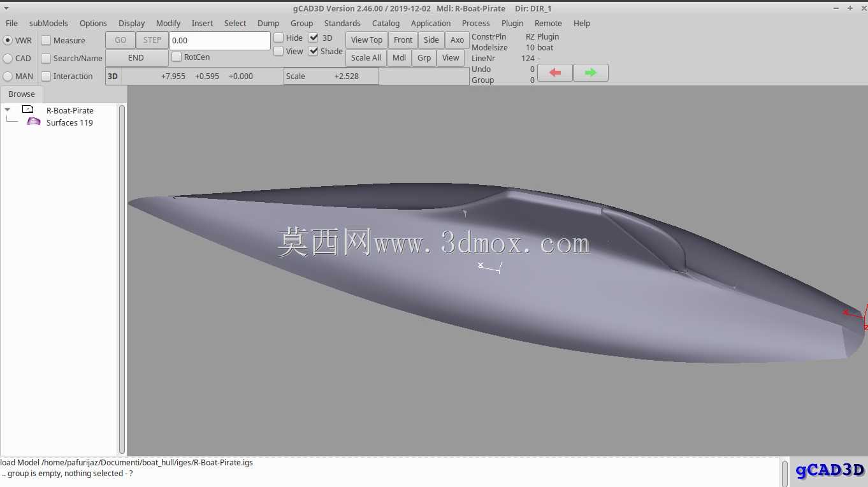Open the Modify menu
Viewport: 868px width, 487px height.
tap(168, 23)
